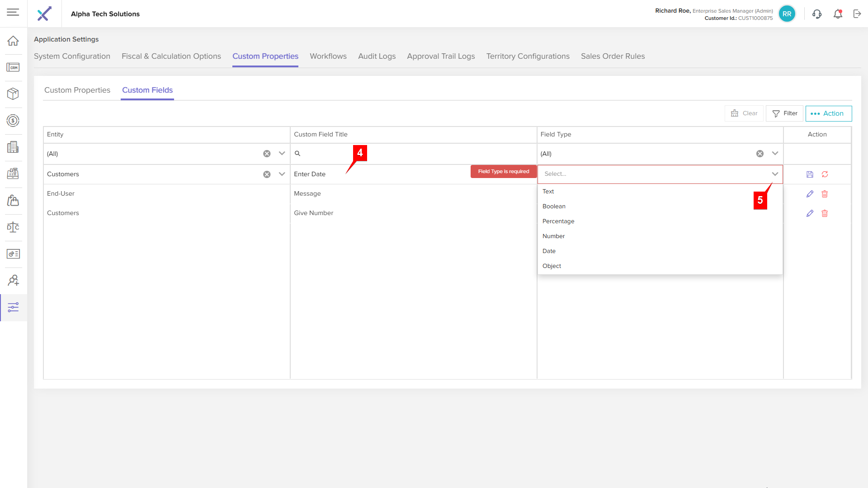
Task: Click the notification bell icon
Action: [838, 14]
